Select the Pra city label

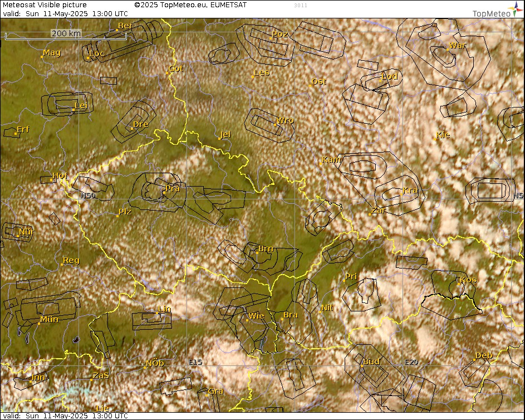tap(173, 188)
